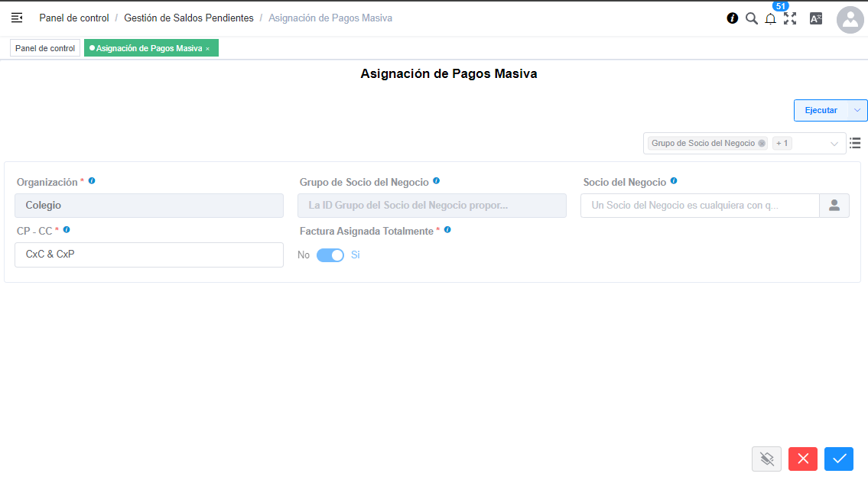This screenshot has width=868, height=480.
Task: Switch to the Panel de control tab
Action: (x=45, y=48)
